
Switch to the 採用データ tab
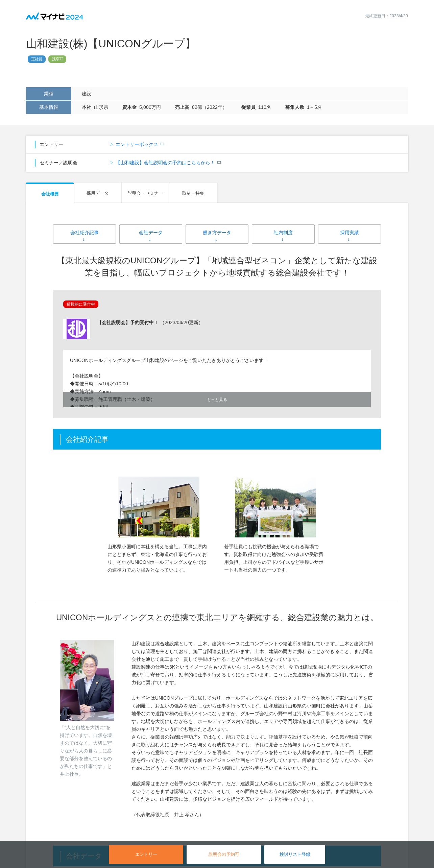coord(97,193)
